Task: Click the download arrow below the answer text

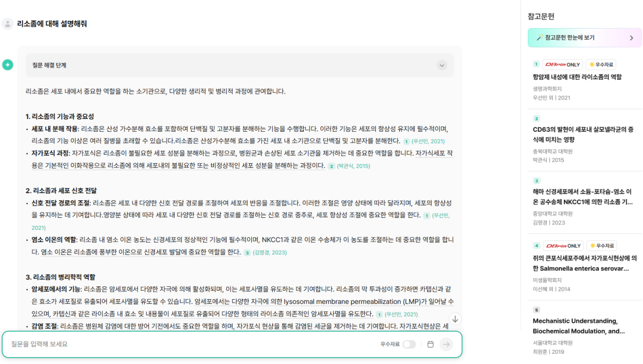Action: [455, 320]
